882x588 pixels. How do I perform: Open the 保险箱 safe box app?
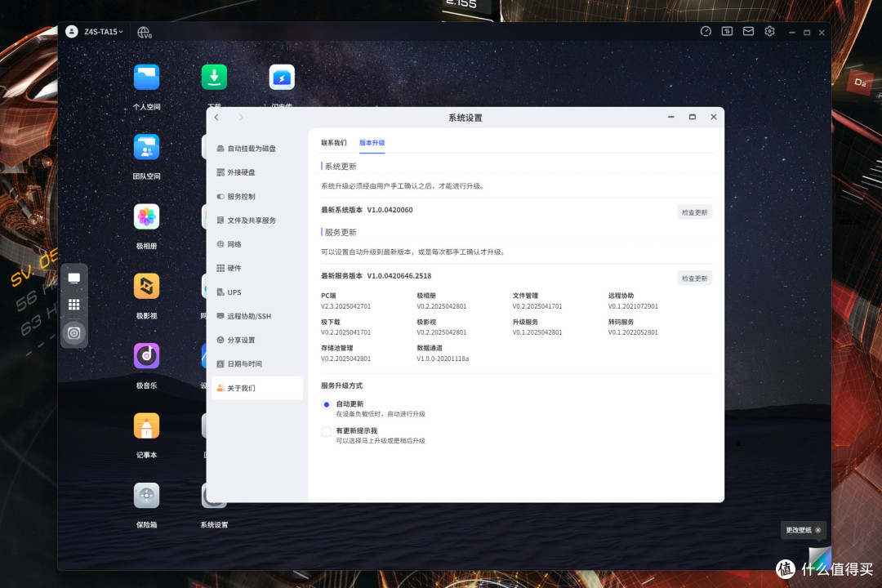pos(146,496)
